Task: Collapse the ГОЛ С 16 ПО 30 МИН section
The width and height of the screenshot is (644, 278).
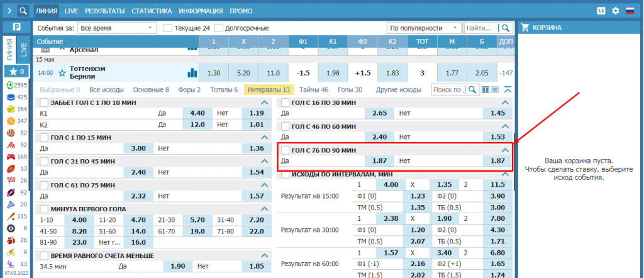Action: 504,103
